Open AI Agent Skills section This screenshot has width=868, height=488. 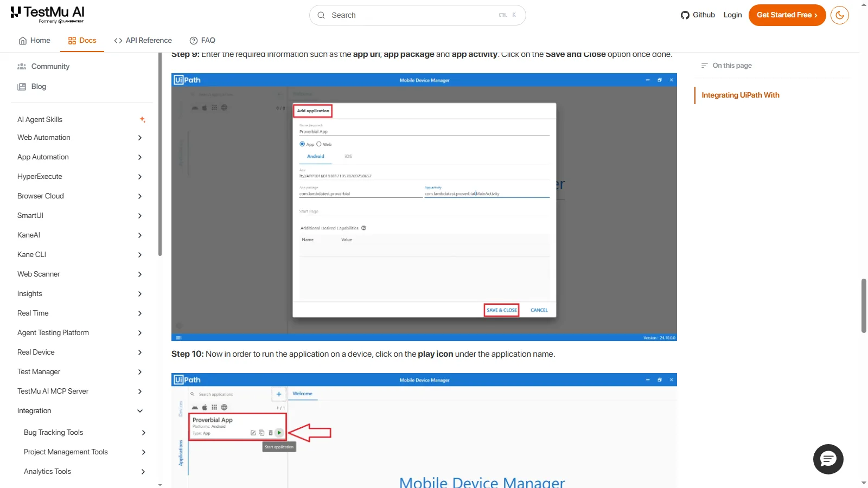click(x=40, y=119)
